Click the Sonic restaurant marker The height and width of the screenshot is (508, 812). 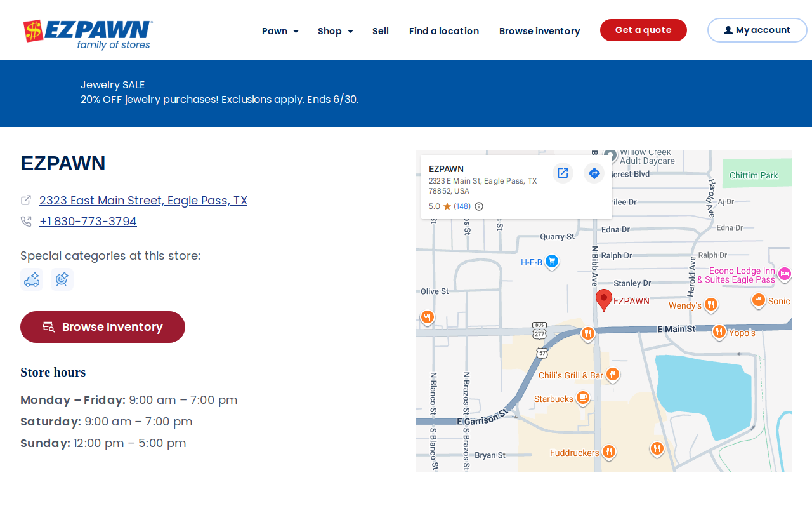point(758,300)
